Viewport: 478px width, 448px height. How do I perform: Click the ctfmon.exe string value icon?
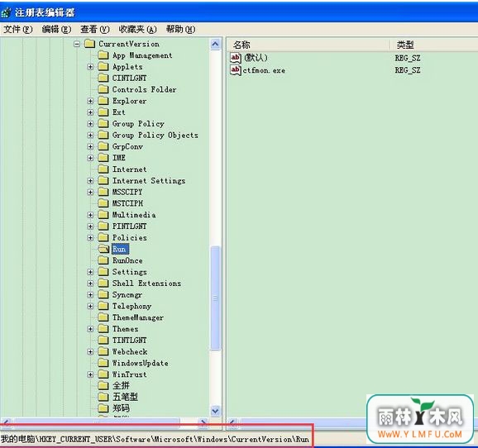pos(236,70)
